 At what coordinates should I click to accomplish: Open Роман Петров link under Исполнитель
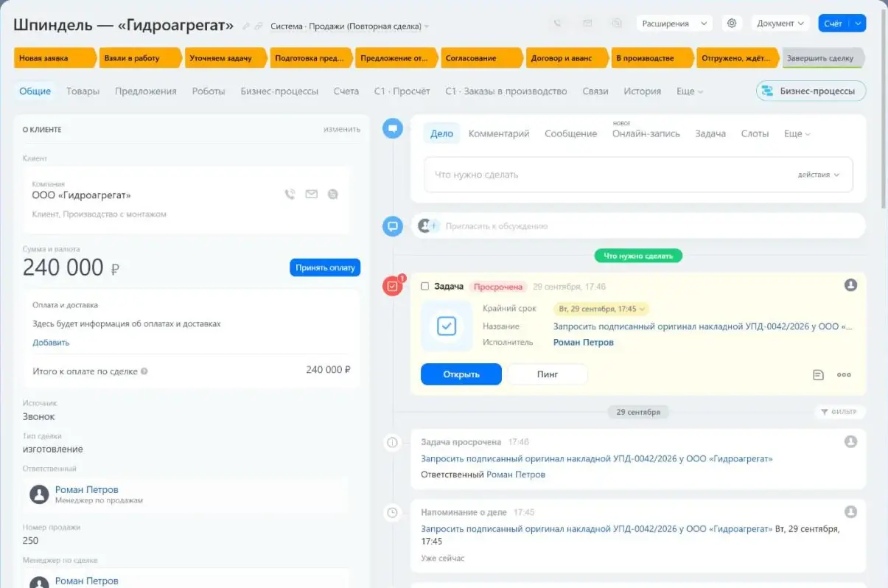583,342
